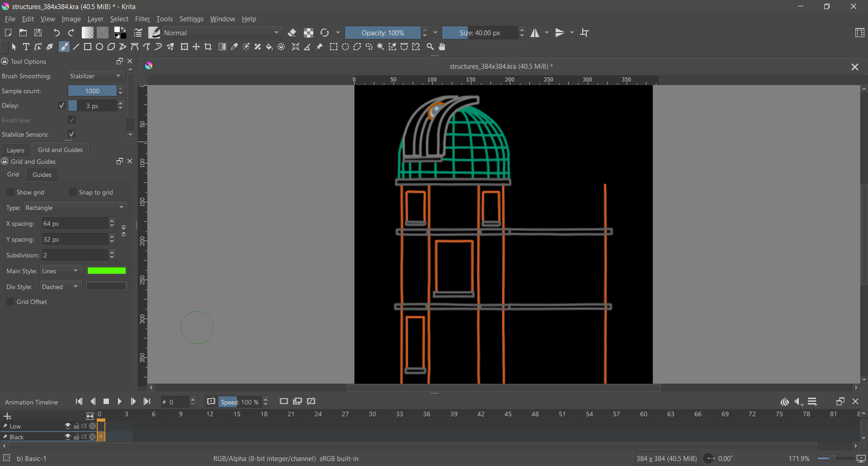868x466 pixels.
Task: Choose the Crop tool
Action: pos(208,47)
